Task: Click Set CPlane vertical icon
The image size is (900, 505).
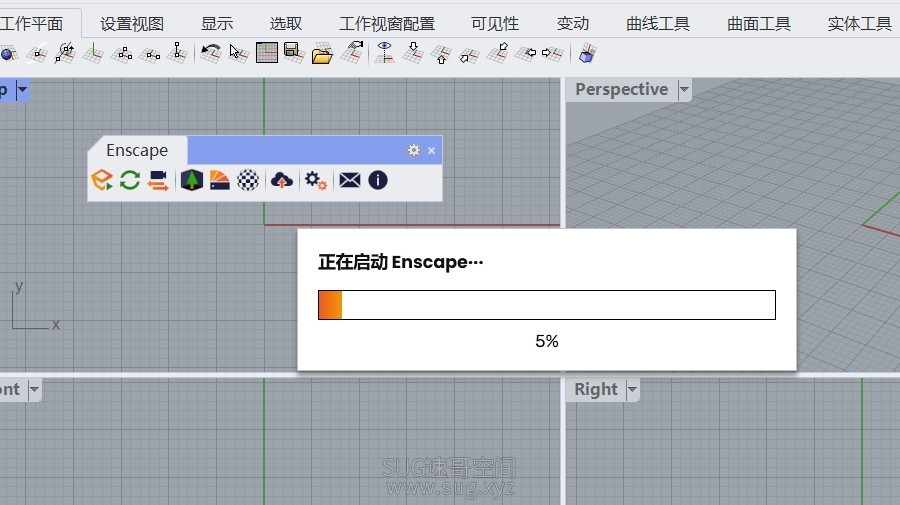Action: (x=178, y=53)
